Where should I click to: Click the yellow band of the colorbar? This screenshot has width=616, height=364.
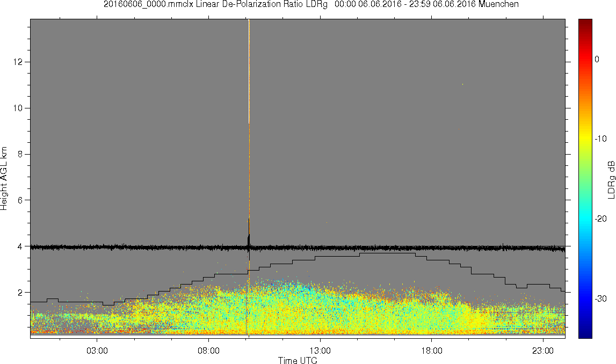tap(585, 137)
